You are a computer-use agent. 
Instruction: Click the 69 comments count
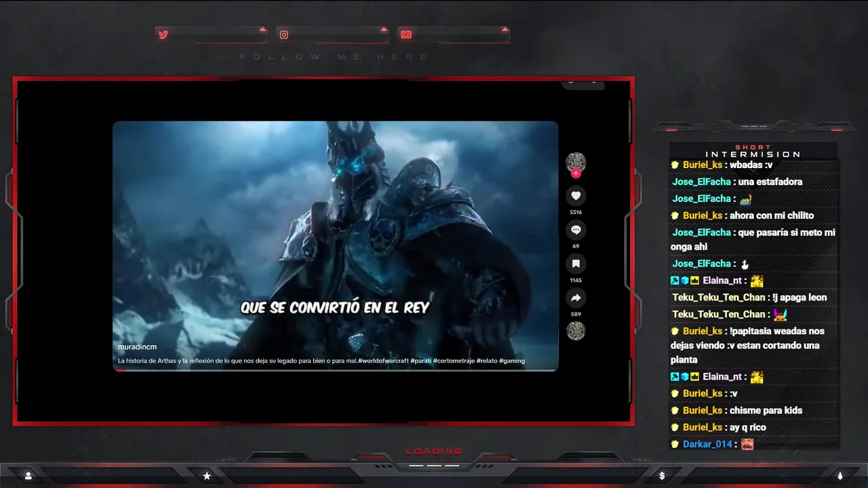click(576, 246)
